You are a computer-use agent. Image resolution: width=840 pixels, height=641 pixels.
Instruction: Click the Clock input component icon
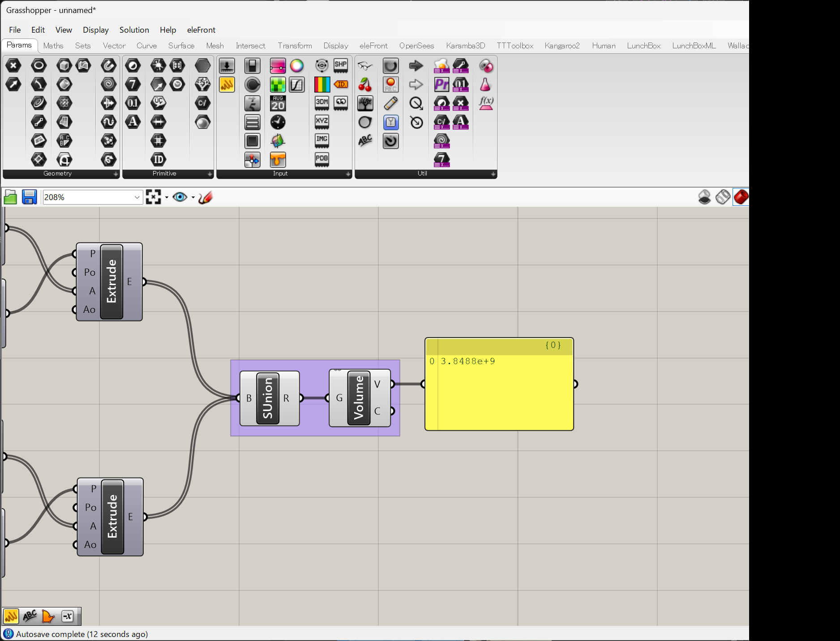click(x=278, y=122)
